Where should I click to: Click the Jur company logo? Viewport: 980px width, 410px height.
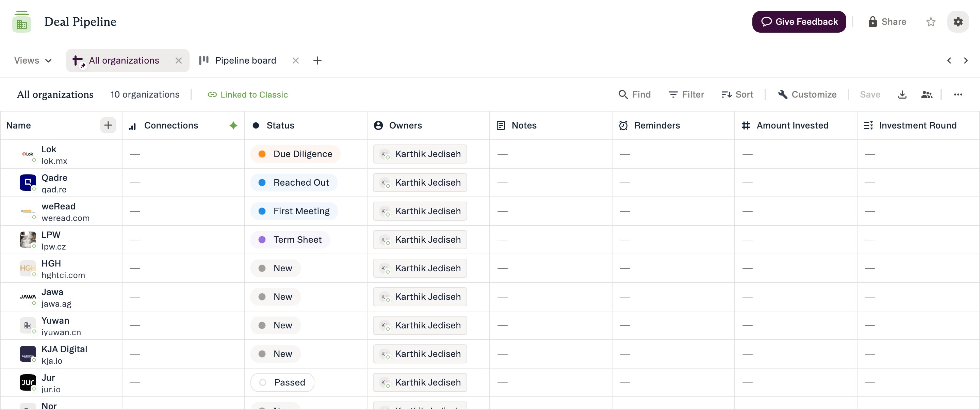(x=28, y=382)
